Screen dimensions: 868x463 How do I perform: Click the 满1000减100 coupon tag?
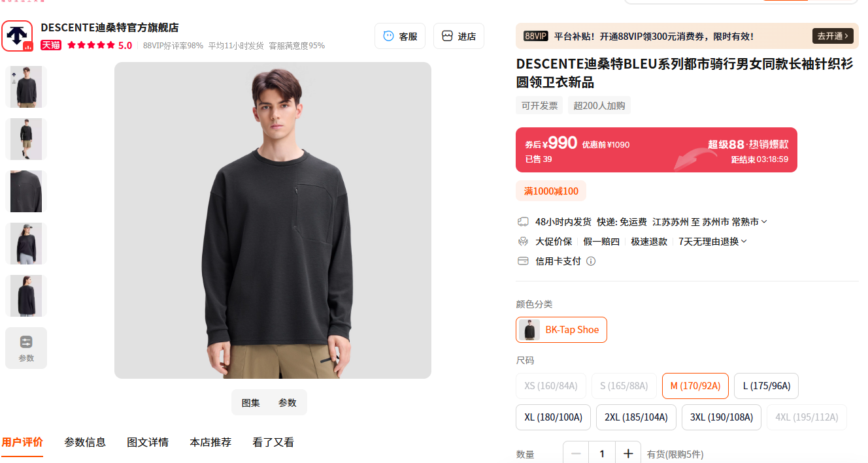coord(551,191)
